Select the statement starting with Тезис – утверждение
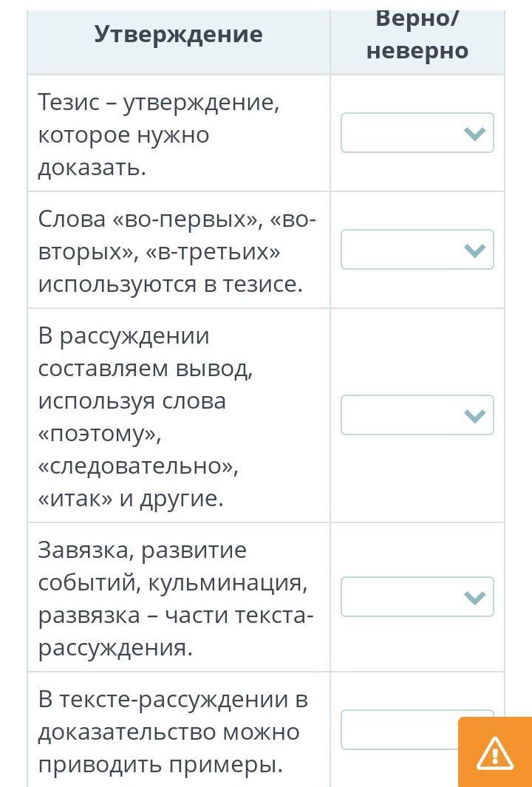The height and width of the screenshot is (787, 532). coord(159,135)
